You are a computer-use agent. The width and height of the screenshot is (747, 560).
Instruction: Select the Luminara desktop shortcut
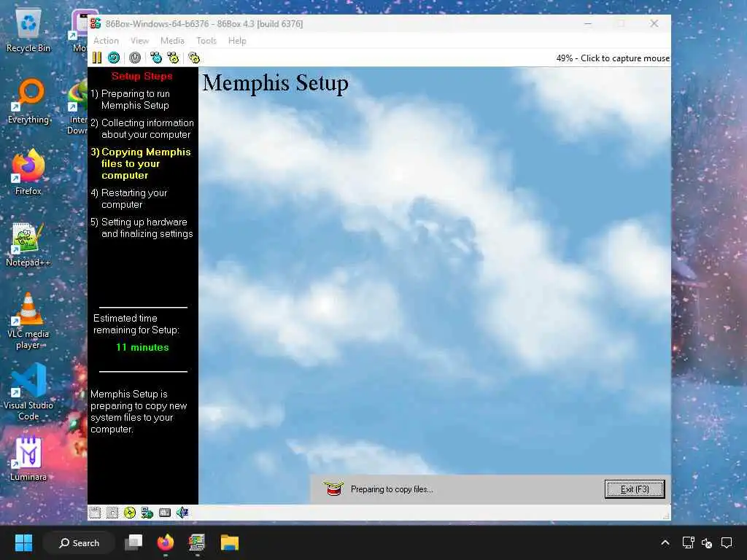pyautogui.click(x=28, y=459)
